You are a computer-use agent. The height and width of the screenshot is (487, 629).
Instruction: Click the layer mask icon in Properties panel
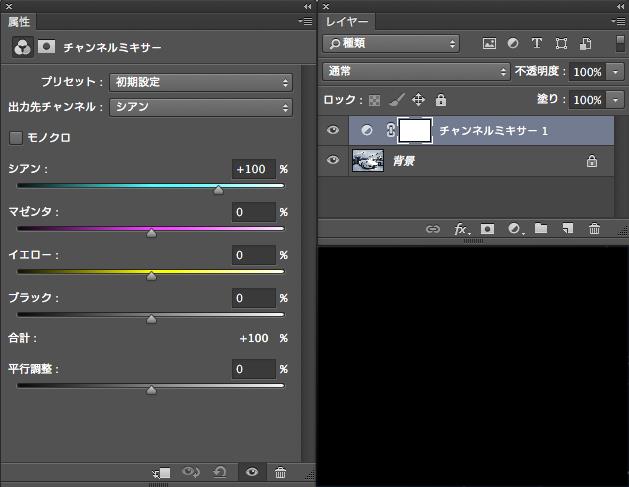pos(47,47)
